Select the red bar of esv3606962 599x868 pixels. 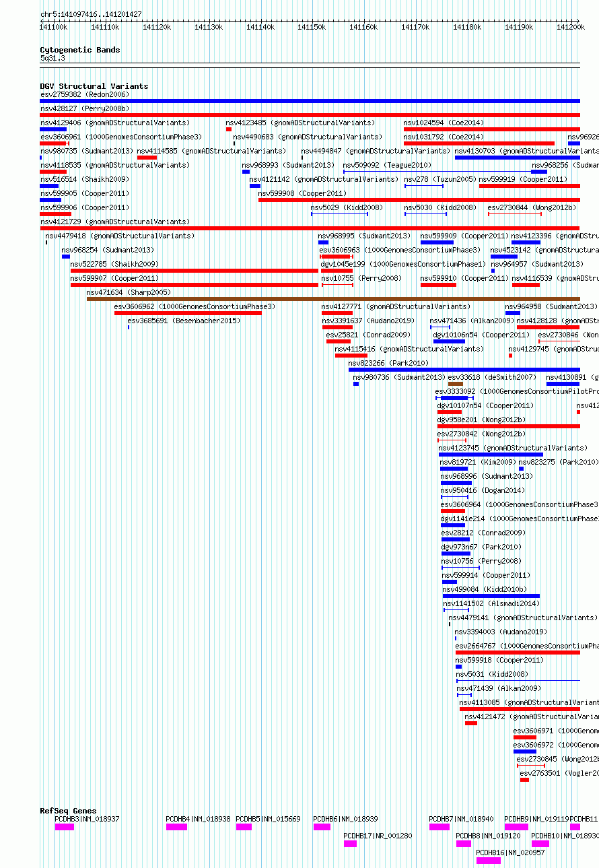(188, 313)
